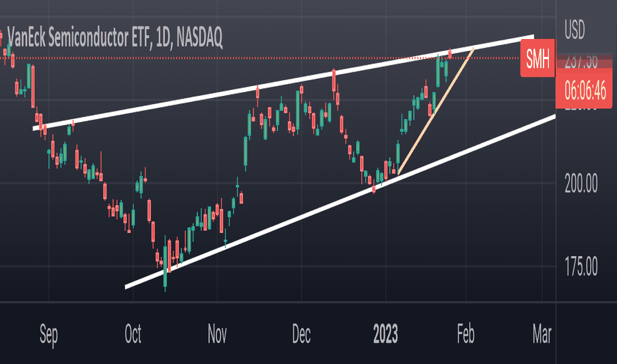Click the 2023 label on time axis

tap(385, 334)
